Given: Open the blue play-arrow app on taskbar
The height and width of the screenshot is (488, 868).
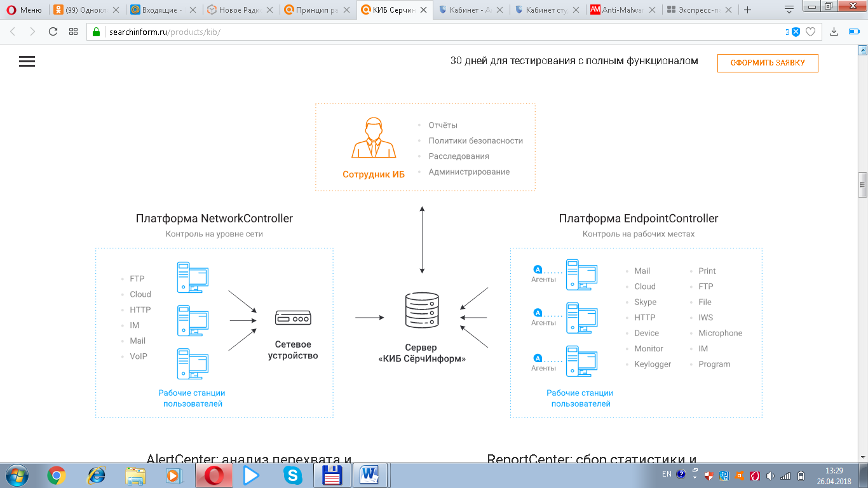Looking at the screenshot, I should tap(252, 475).
